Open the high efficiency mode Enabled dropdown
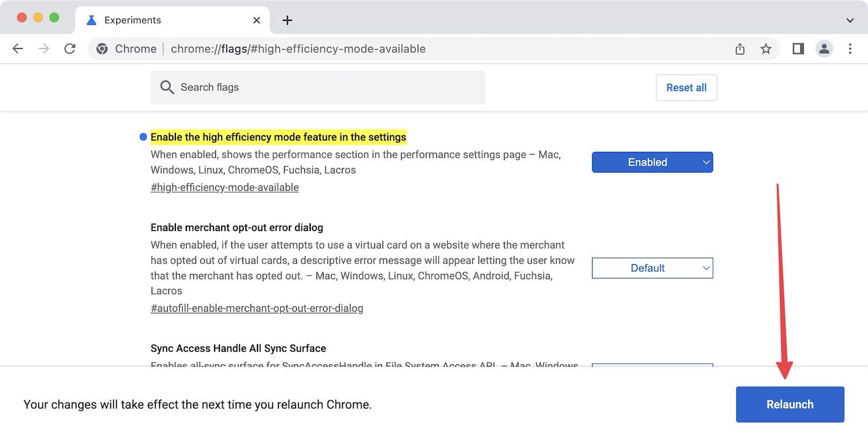This screenshot has height=442, width=868. (652, 162)
